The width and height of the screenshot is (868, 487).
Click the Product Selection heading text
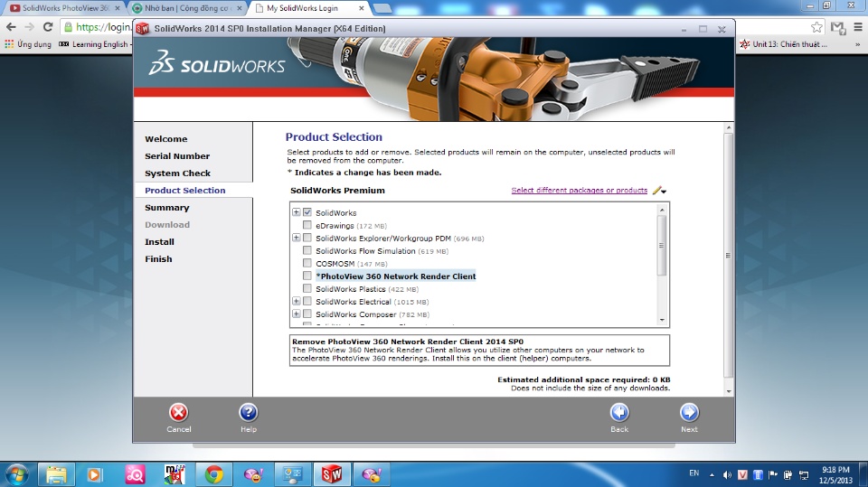[334, 137]
